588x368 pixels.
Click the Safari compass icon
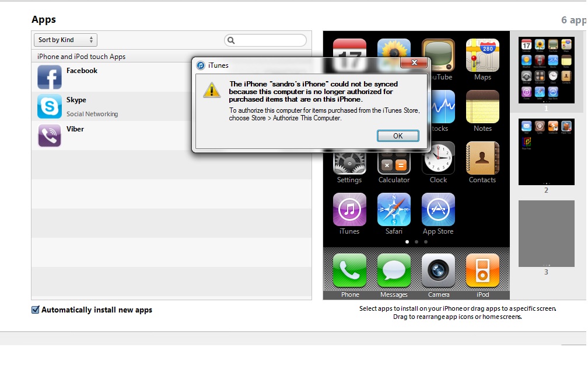tap(394, 210)
